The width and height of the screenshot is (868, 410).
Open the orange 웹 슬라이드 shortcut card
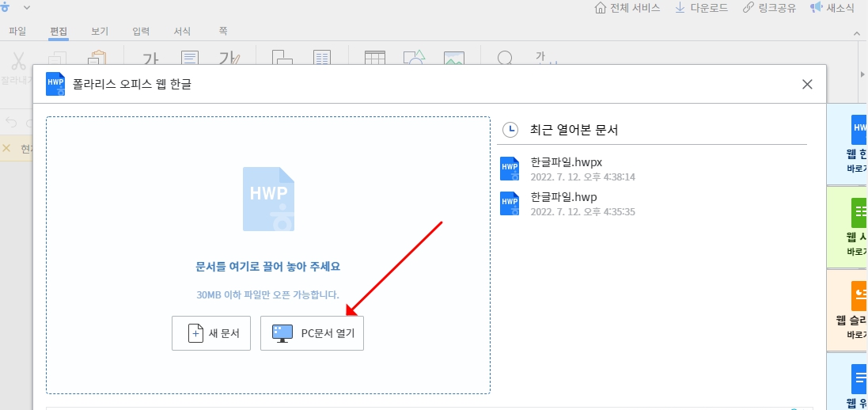point(847,309)
